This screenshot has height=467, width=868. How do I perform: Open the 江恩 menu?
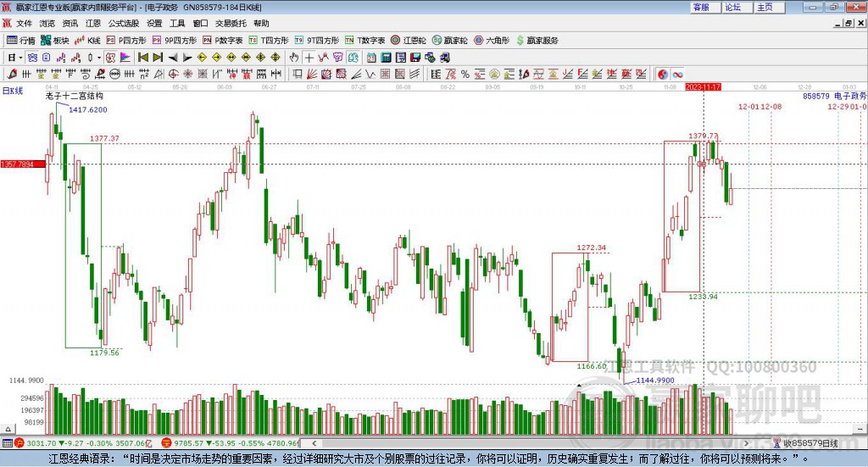(93, 23)
